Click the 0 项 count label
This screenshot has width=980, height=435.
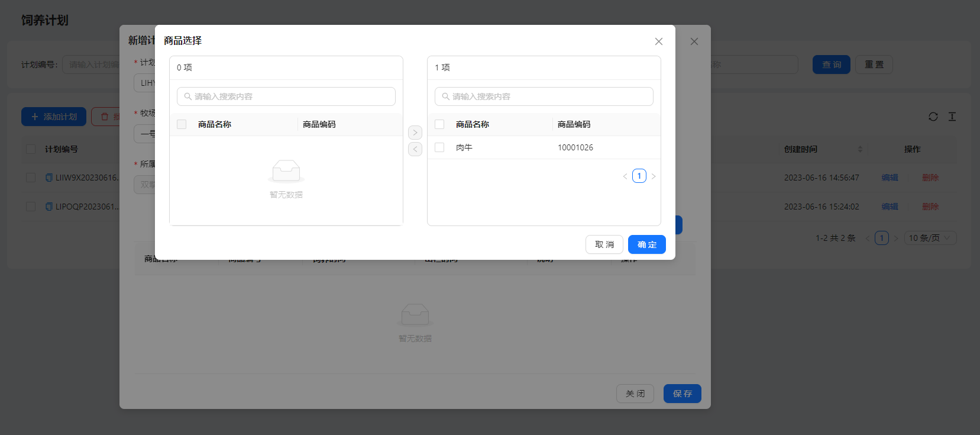[x=185, y=67]
